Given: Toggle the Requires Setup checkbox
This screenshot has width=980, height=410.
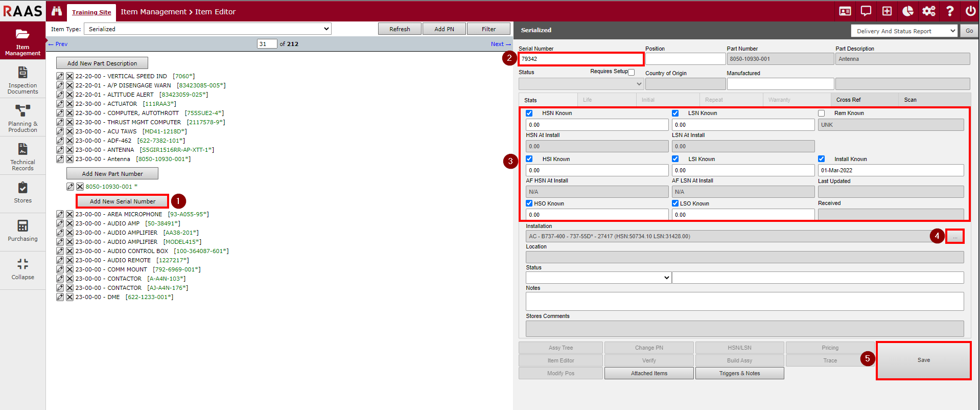Looking at the screenshot, I should [632, 72].
